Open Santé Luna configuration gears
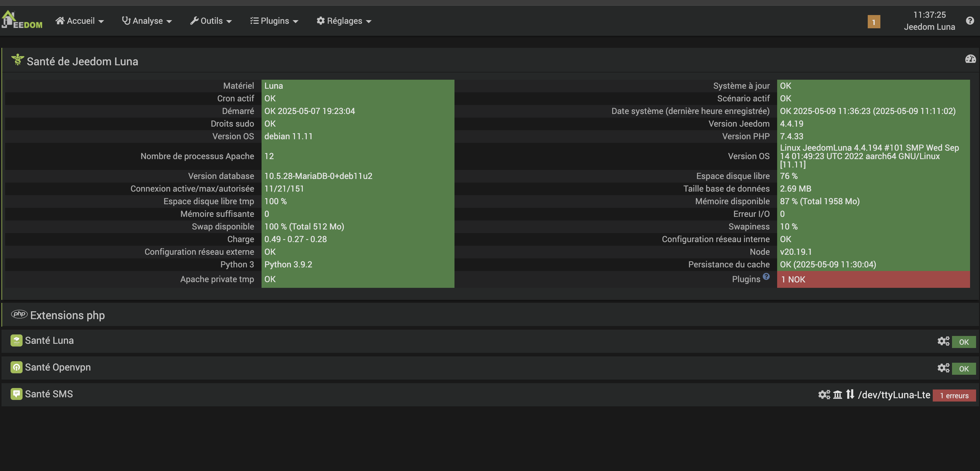 (943, 341)
